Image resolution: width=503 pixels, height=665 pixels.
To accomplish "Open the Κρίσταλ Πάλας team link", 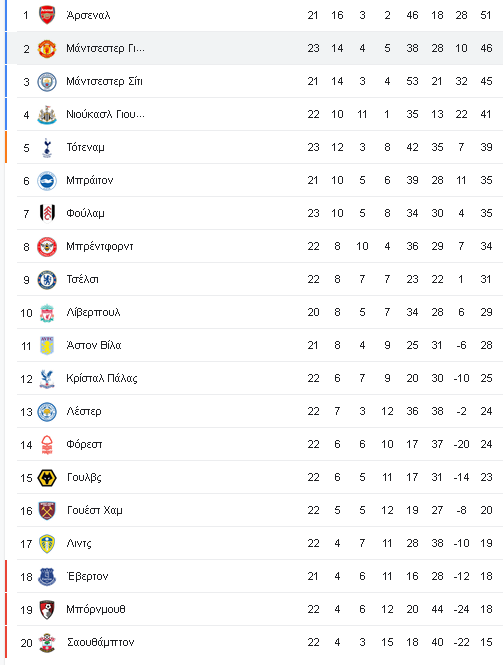I will [x=102, y=378].
